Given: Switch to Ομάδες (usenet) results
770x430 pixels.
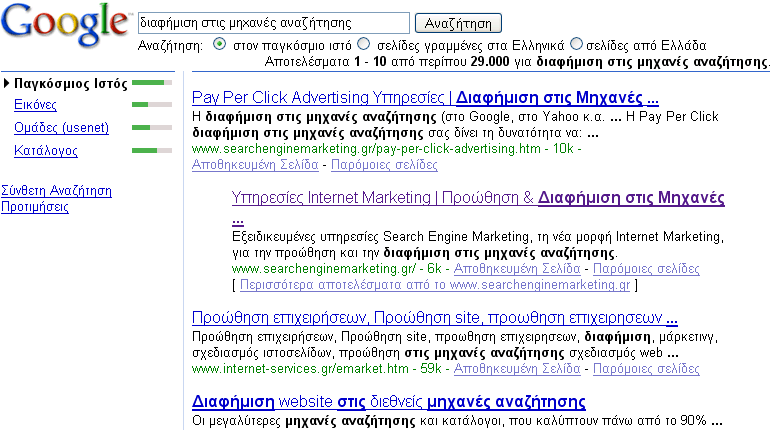Looking at the screenshot, I should (61, 128).
